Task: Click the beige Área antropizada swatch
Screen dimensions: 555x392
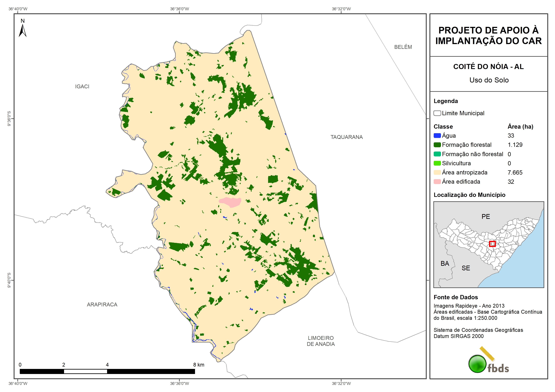Action: [437, 172]
